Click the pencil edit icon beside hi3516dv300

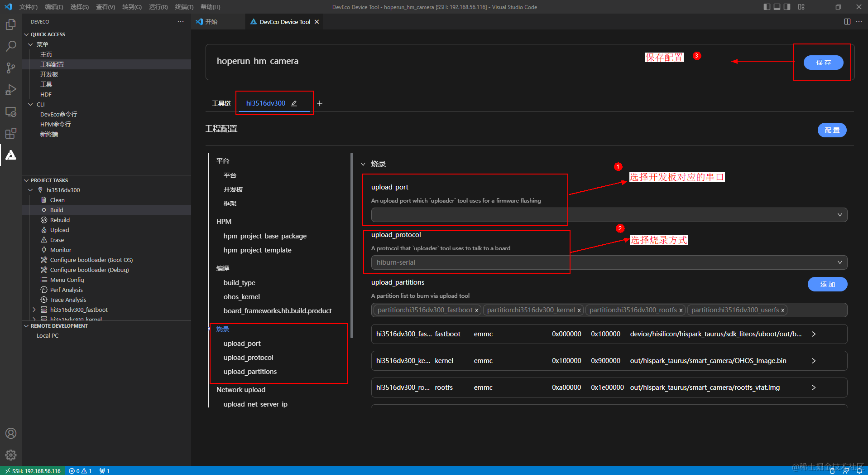293,103
